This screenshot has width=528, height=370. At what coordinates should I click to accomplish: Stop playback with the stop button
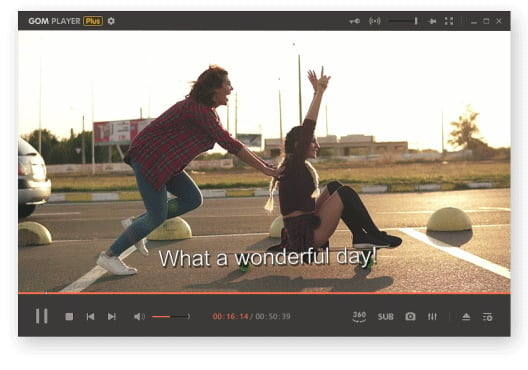tap(69, 316)
